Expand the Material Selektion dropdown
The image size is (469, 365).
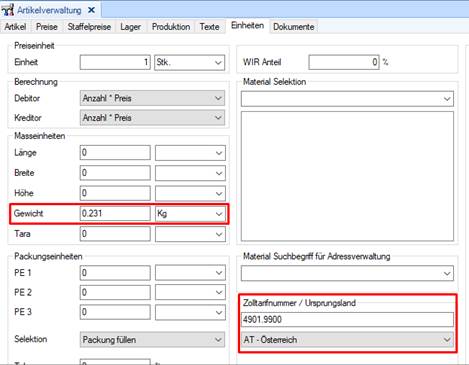(x=347, y=99)
